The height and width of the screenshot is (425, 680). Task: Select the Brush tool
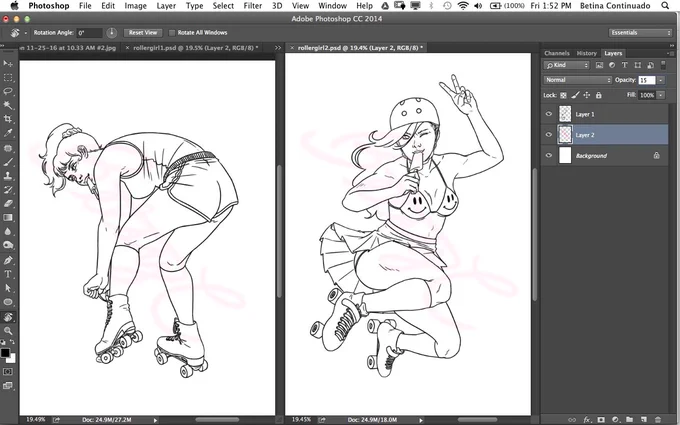pos(8,162)
